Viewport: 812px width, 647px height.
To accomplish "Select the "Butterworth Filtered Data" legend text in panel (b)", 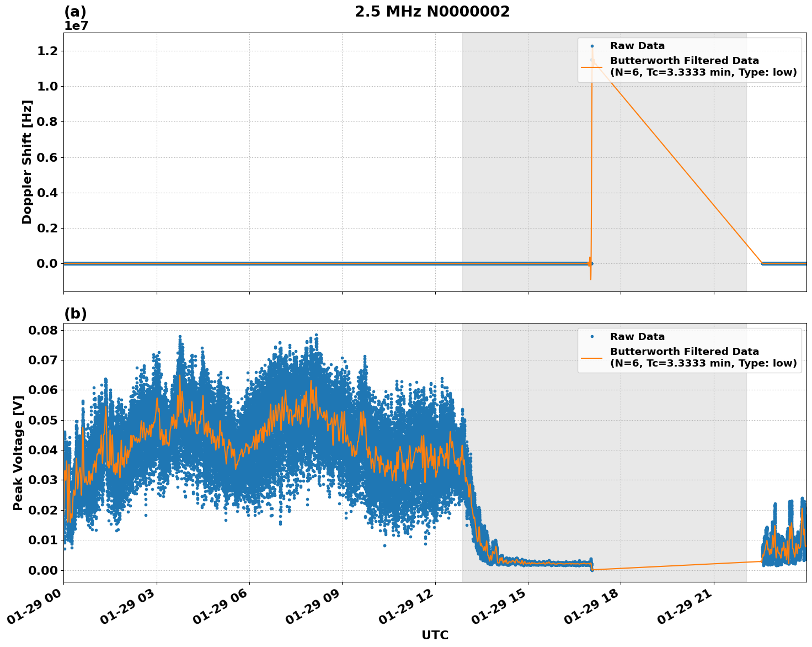I will pyautogui.click(x=684, y=350).
